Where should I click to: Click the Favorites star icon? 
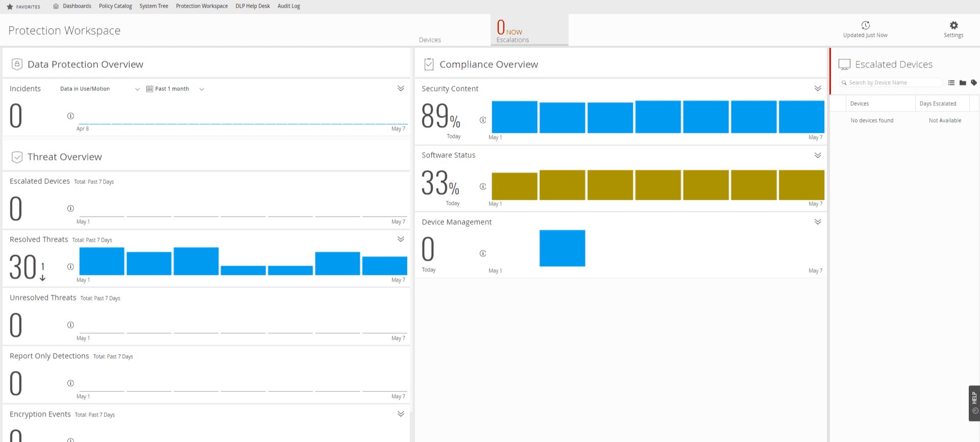tap(10, 7)
